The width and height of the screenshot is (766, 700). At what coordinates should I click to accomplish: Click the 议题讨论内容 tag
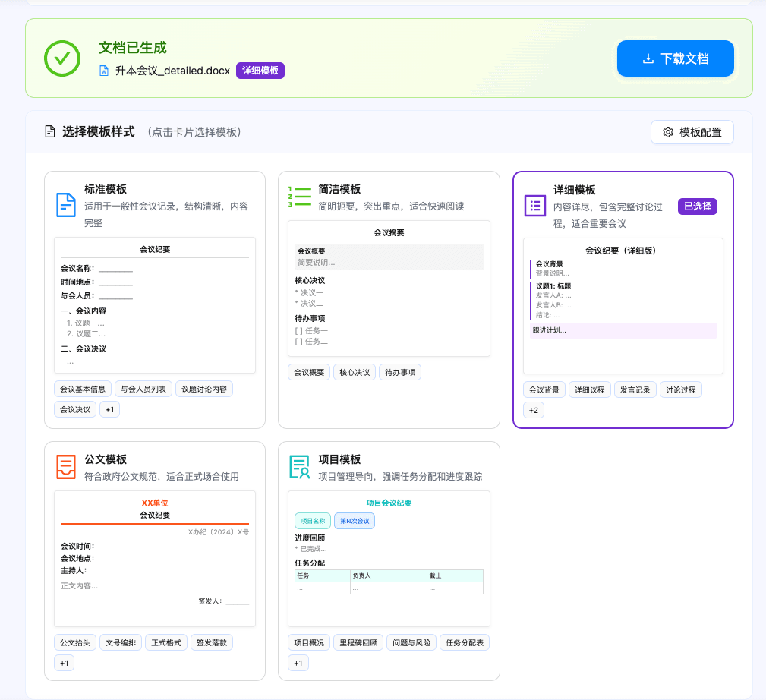pyautogui.click(x=204, y=389)
